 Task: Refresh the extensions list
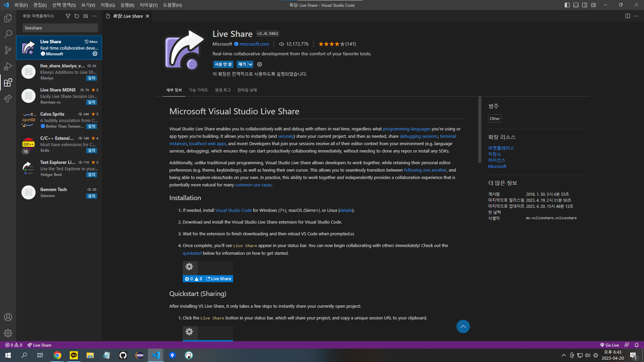click(77, 16)
